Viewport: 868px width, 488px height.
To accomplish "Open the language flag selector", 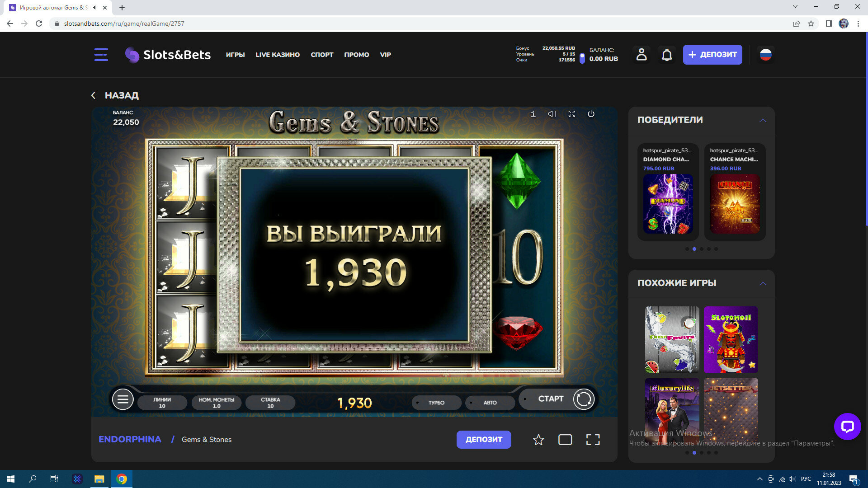I will point(765,55).
